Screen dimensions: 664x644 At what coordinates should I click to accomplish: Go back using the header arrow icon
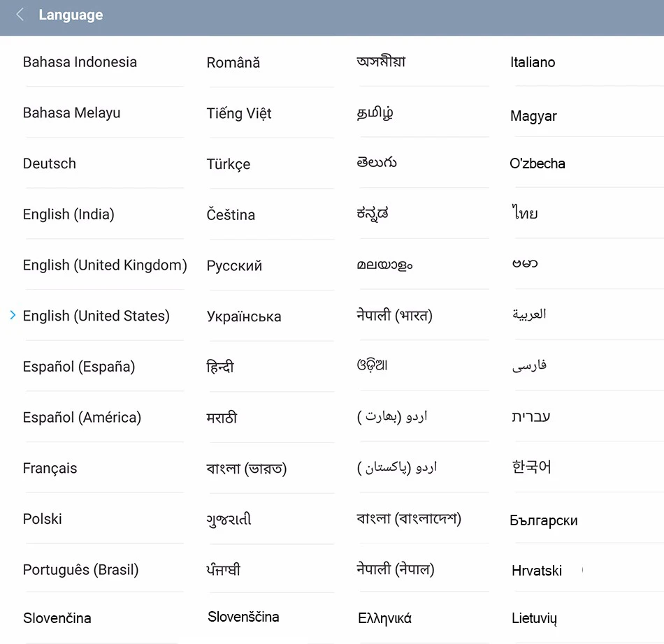click(20, 15)
